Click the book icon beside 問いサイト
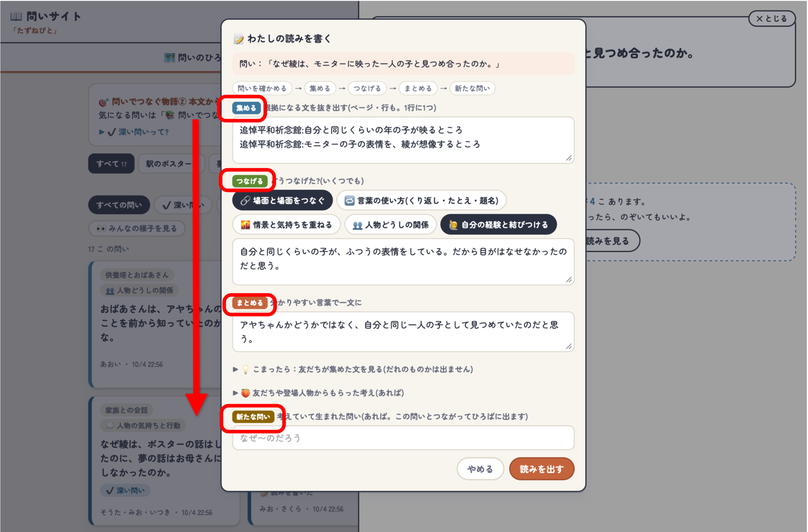808x532 pixels. coord(16,16)
